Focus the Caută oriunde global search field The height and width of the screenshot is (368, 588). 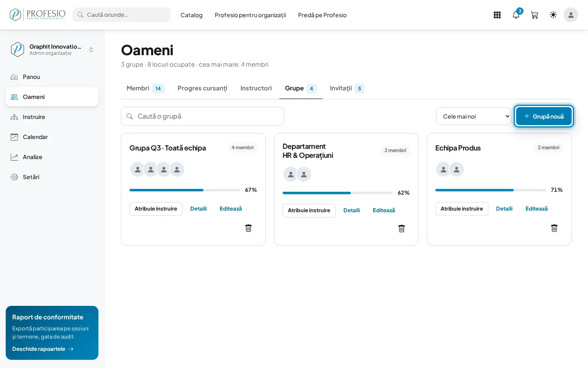pos(122,15)
